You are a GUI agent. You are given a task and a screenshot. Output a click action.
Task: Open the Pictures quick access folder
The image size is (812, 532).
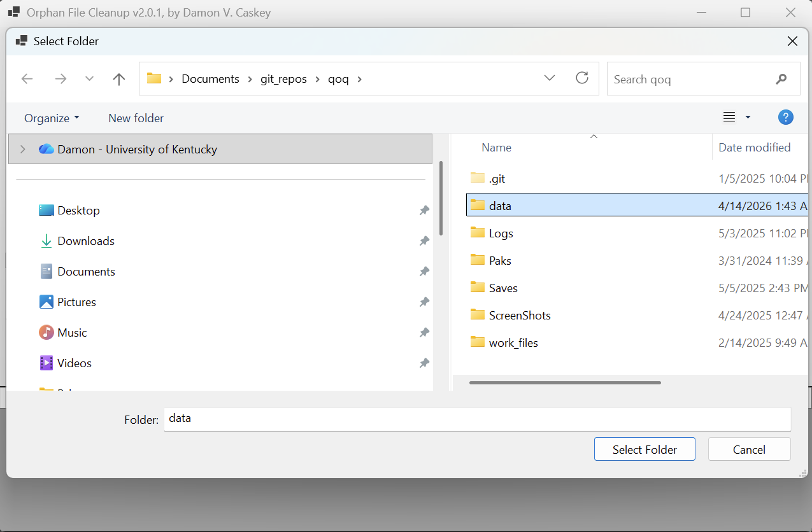(x=76, y=302)
